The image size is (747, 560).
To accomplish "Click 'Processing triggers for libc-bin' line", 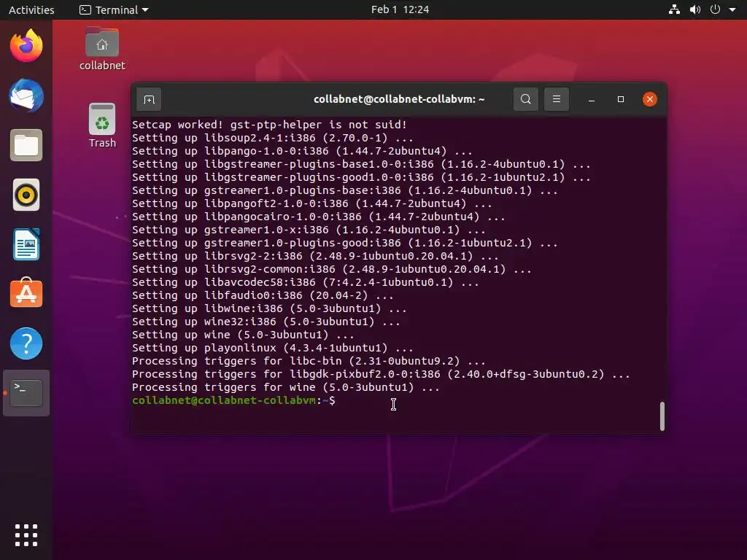I will pos(309,361).
